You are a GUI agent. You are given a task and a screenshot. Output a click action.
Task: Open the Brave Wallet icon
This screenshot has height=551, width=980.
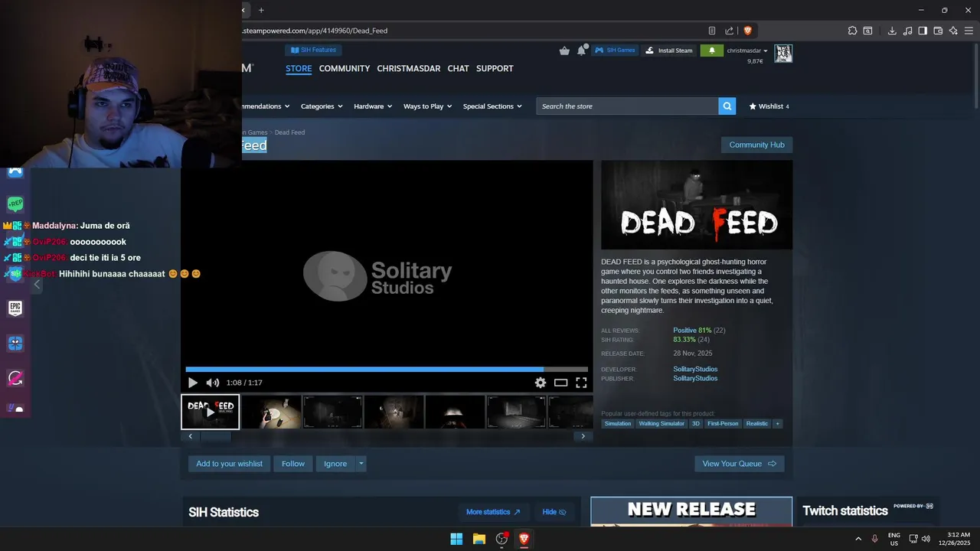[x=938, y=31]
